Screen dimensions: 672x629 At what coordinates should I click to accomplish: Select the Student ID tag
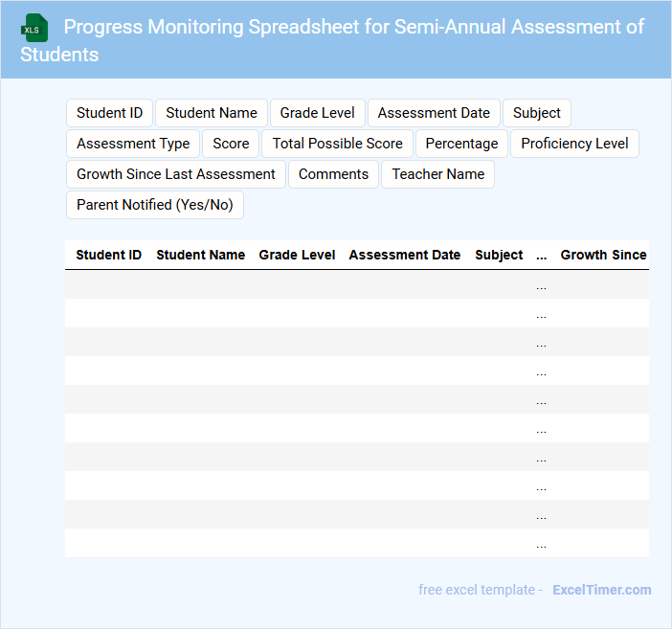pyautogui.click(x=109, y=113)
